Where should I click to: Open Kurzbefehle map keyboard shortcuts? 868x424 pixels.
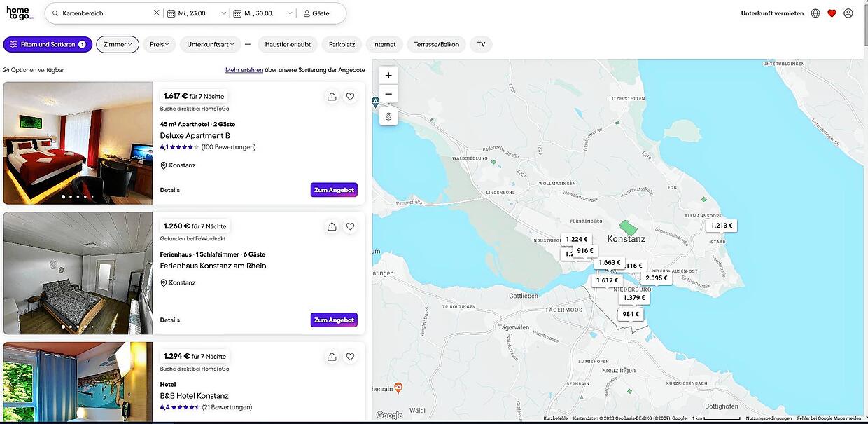[x=556, y=418]
